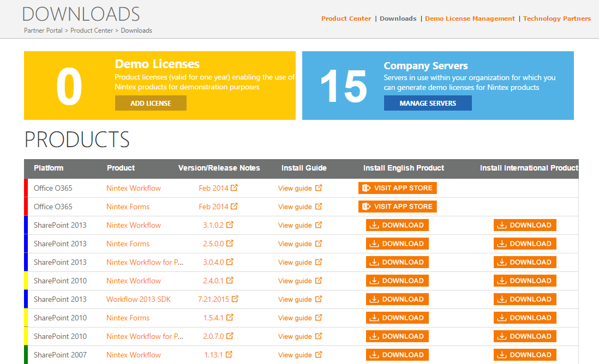Click external link icon next to version 3.1.0.2
The image size is (599, 364).
tap(230, 225)
